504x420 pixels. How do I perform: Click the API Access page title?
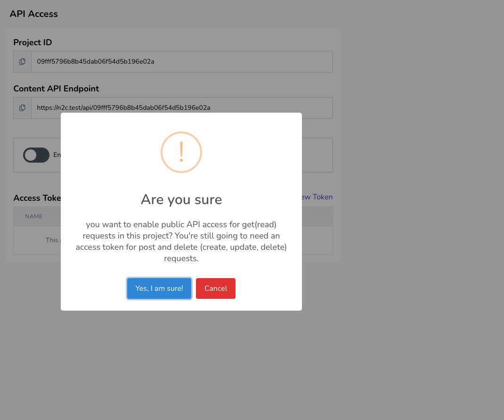(x=34, y=14)
